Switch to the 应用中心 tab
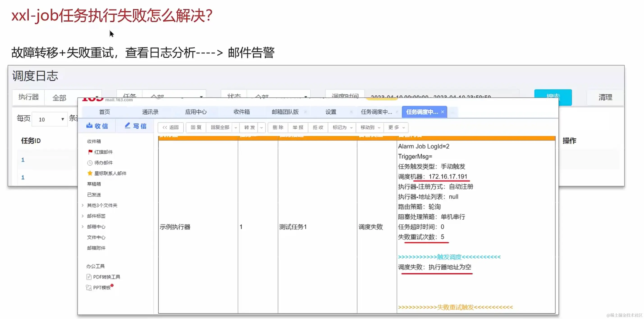 coord(196,112)
